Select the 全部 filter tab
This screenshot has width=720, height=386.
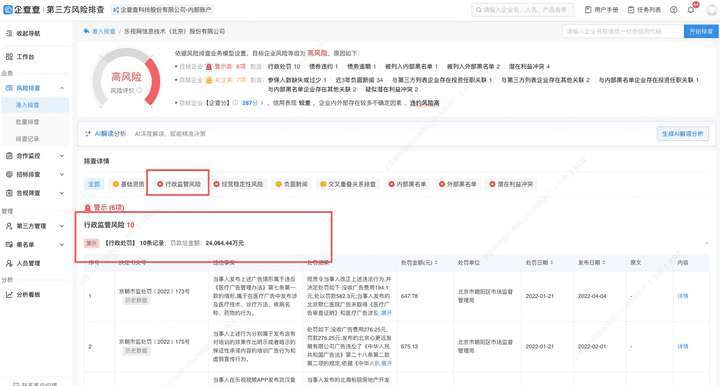click(x=94, y=184)
